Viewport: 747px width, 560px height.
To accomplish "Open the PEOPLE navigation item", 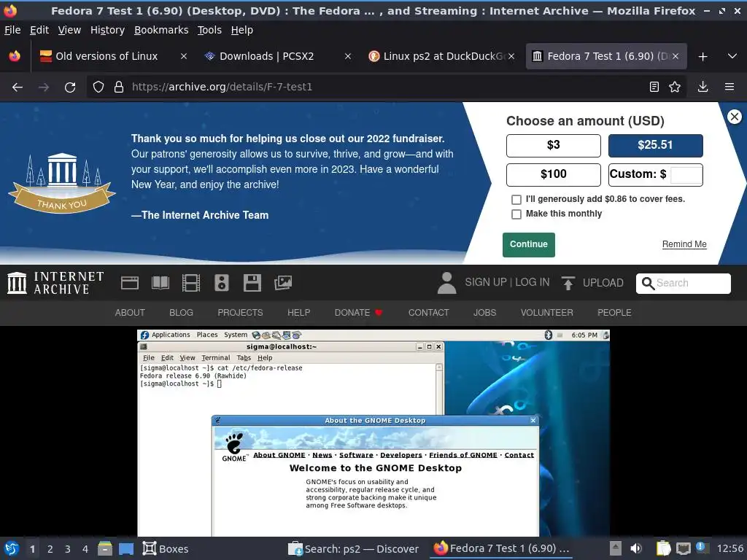I will pyautogui.click(x=614, y=313).
